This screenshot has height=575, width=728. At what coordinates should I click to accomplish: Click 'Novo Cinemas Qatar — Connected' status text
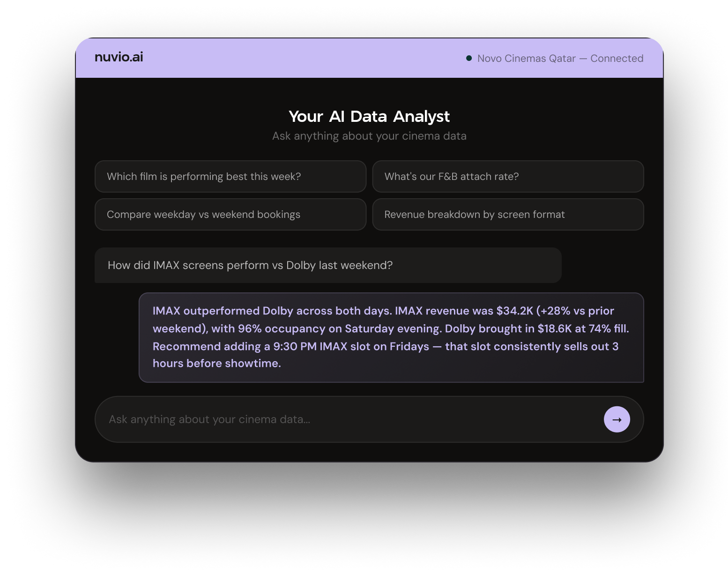pos(560,59)
